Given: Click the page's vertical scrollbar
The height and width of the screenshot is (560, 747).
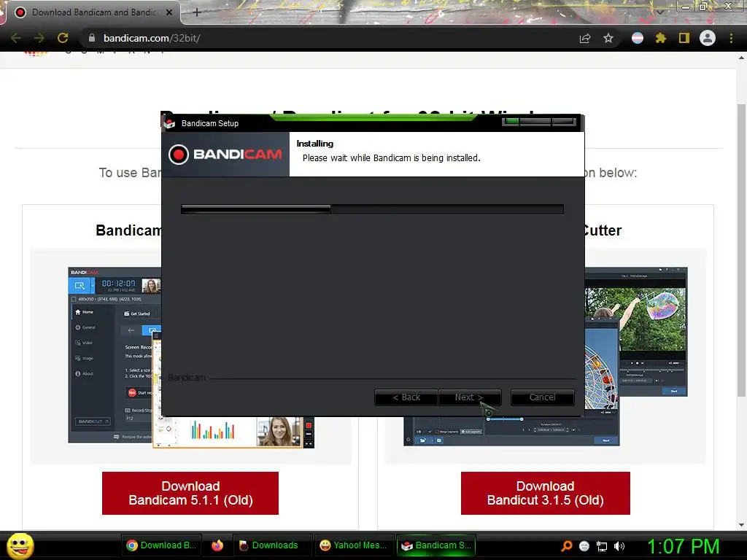Looking at the screenshot, I should pyautogui.click(x=741, y=250).
